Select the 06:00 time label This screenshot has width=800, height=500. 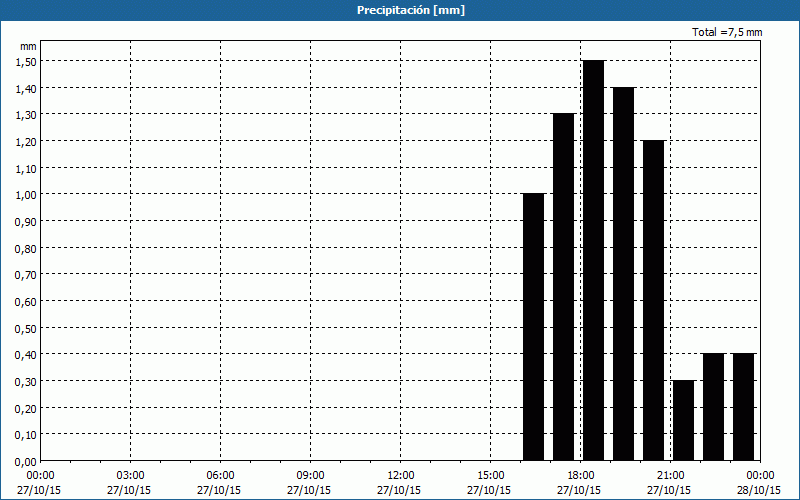[220, 476]
